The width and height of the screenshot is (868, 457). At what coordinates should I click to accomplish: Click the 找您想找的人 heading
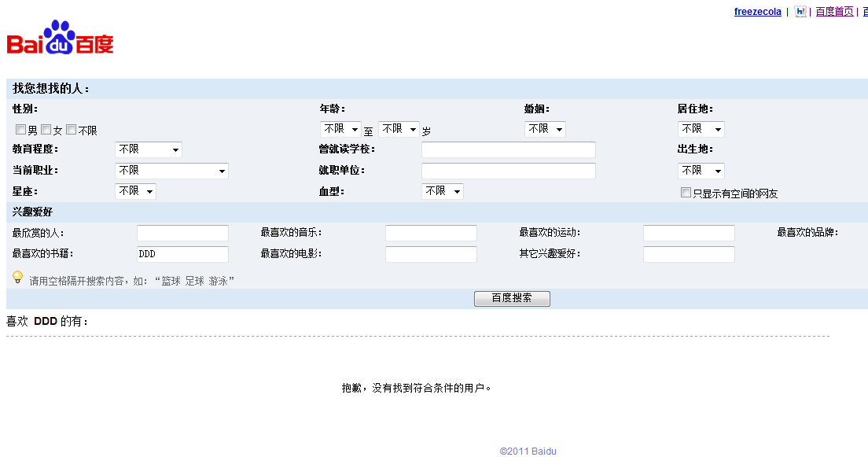pyautogui.click(x=51, y=89)
